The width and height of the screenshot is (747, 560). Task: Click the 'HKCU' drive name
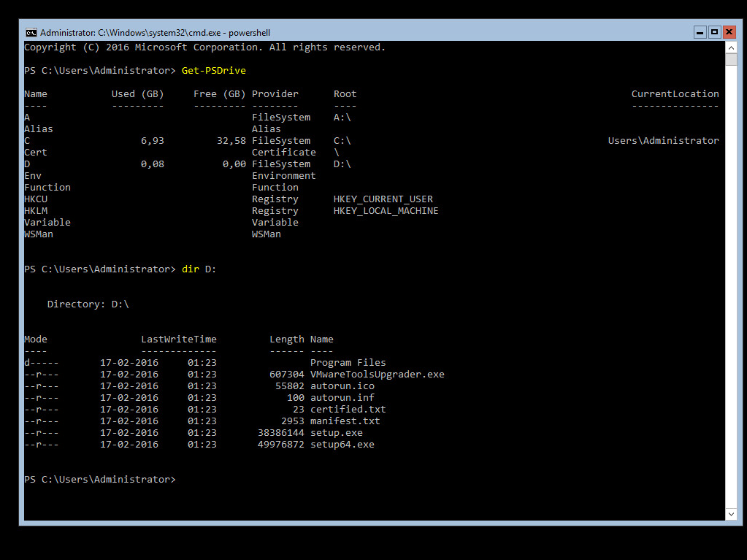pos(36,199)
